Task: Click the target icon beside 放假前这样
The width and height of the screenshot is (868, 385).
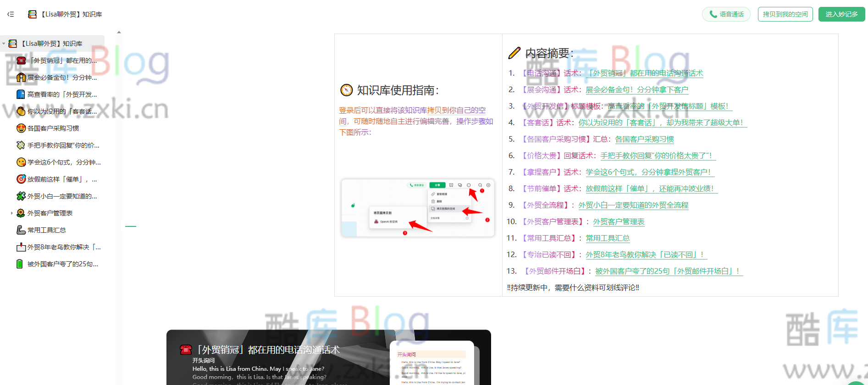Action: tap(21, 179)
